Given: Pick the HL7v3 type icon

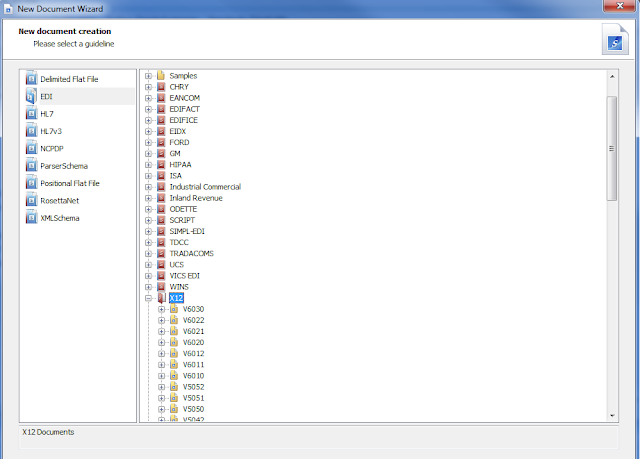Looking at the screenshot, I should click(31, 131).
